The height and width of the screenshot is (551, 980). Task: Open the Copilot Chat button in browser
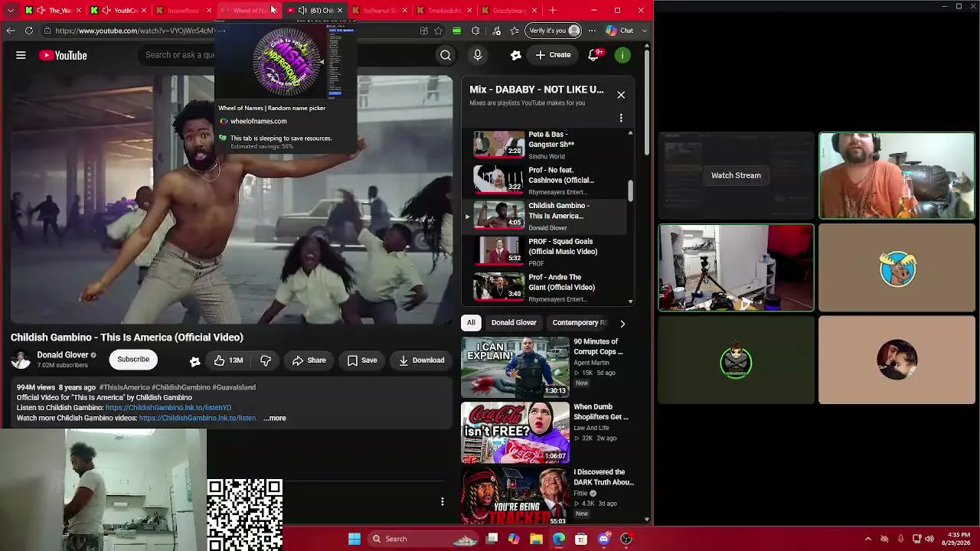(x=619, y=31)
